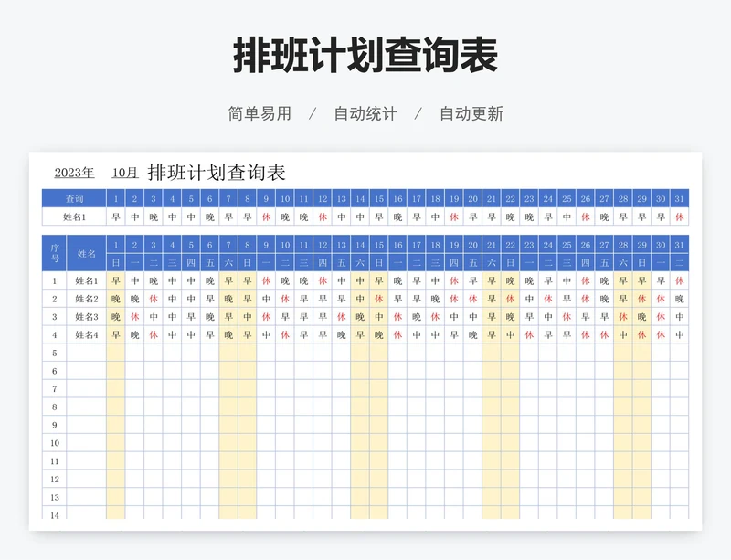Click the 姓名4 name cell

coord(86,334)
